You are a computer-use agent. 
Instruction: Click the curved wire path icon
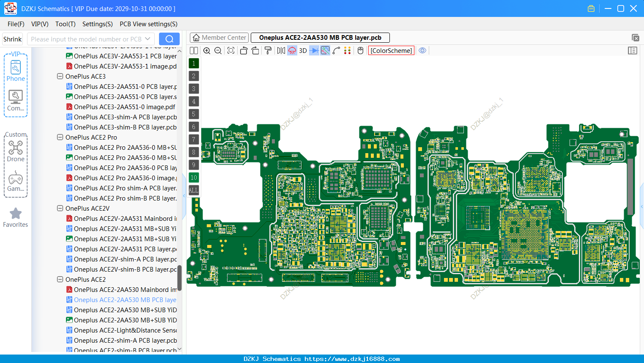[336, 51]
